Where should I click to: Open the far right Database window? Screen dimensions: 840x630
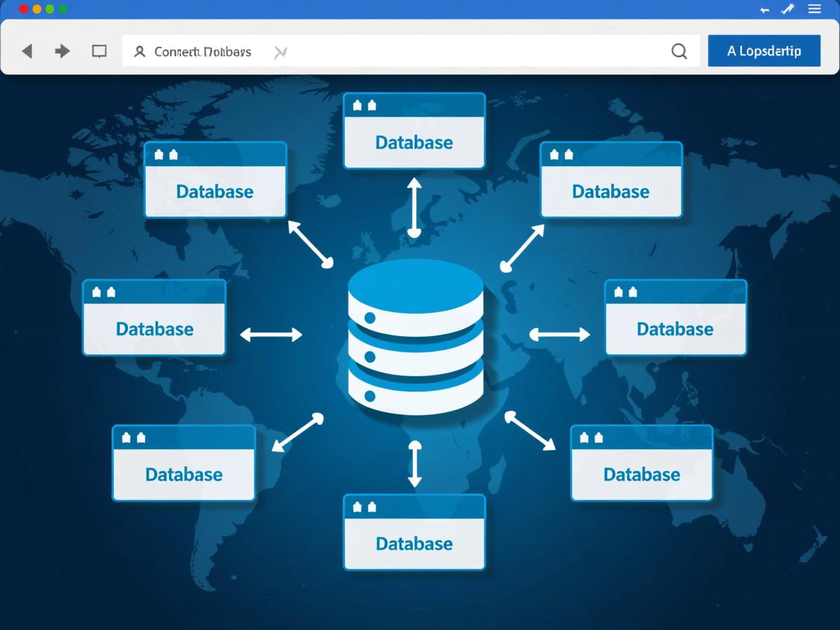point(675,318)
